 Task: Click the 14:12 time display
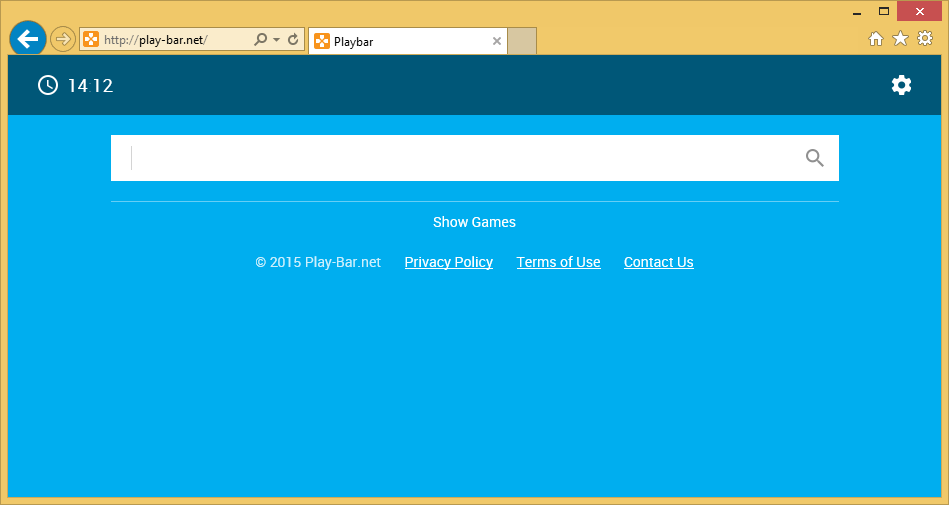(91, 86)
